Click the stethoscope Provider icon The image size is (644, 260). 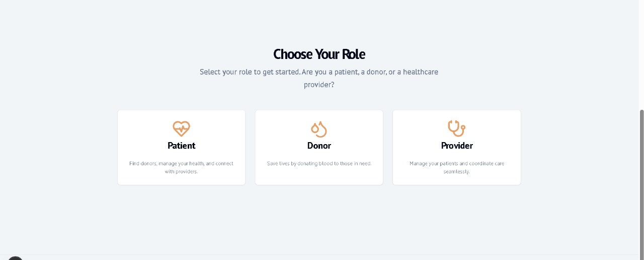(x=456, y=128)
